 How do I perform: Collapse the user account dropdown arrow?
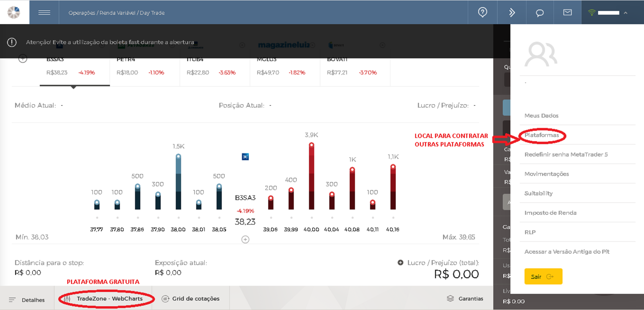pos(626,13)
